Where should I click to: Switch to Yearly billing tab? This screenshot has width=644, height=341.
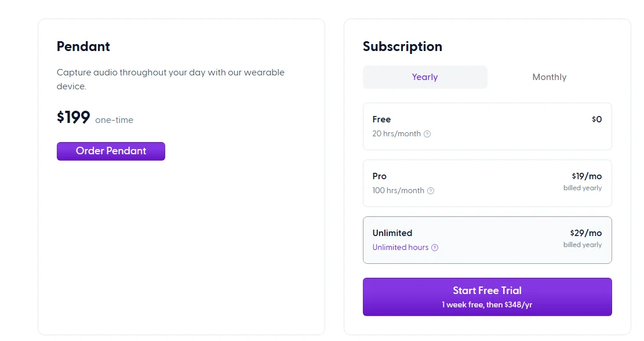click(425, 77)
